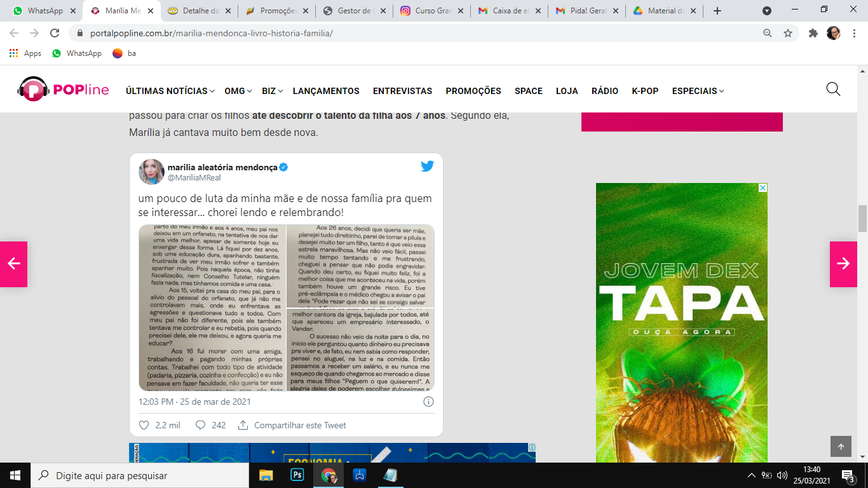Switch to Material Google Drive tab
Viewport: 868px width, 488px height.
click(664, 11)
